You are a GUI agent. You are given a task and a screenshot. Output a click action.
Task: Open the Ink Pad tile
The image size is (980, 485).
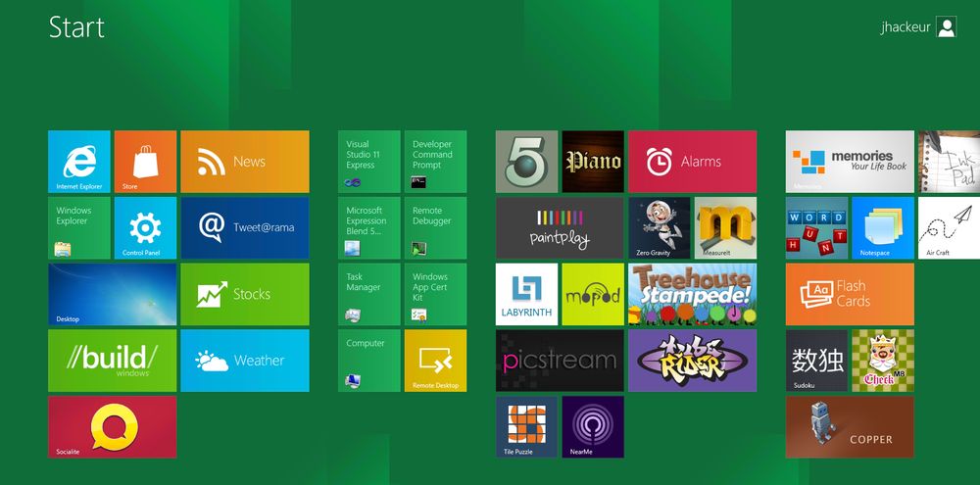pos(950,162)
